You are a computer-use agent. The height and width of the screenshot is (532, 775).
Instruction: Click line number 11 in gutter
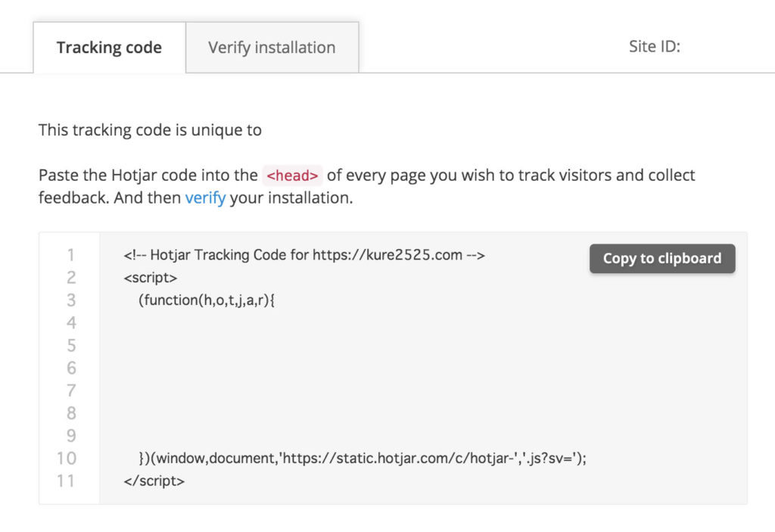(x=66, y=481)
